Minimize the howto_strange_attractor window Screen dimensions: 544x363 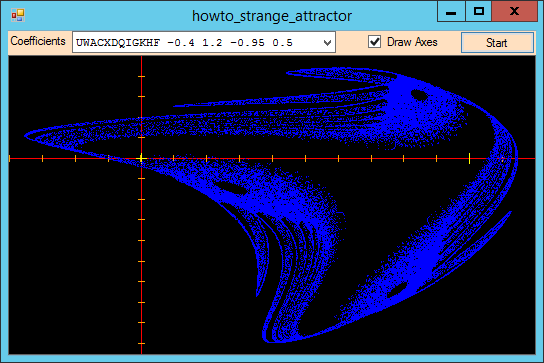(451, 11)
